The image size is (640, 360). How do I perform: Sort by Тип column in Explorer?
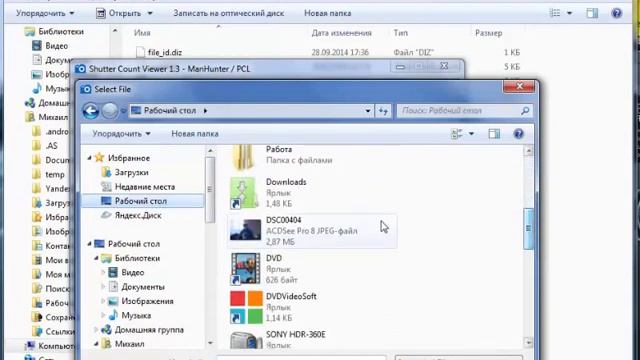click(400, 33)
